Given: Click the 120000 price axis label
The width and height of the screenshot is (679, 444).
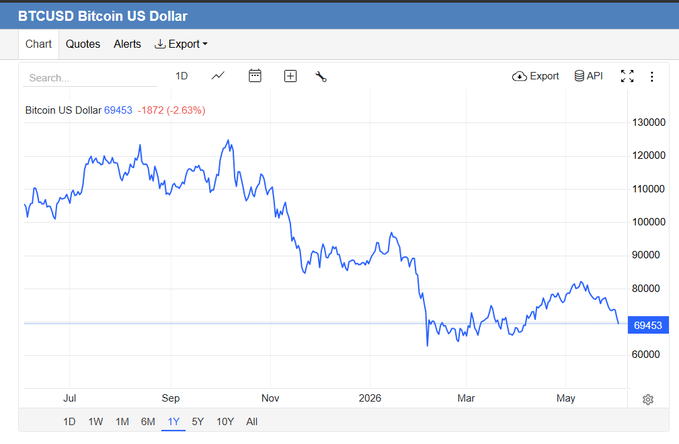Looking at the screenshot, I should (x=649, y=156).
